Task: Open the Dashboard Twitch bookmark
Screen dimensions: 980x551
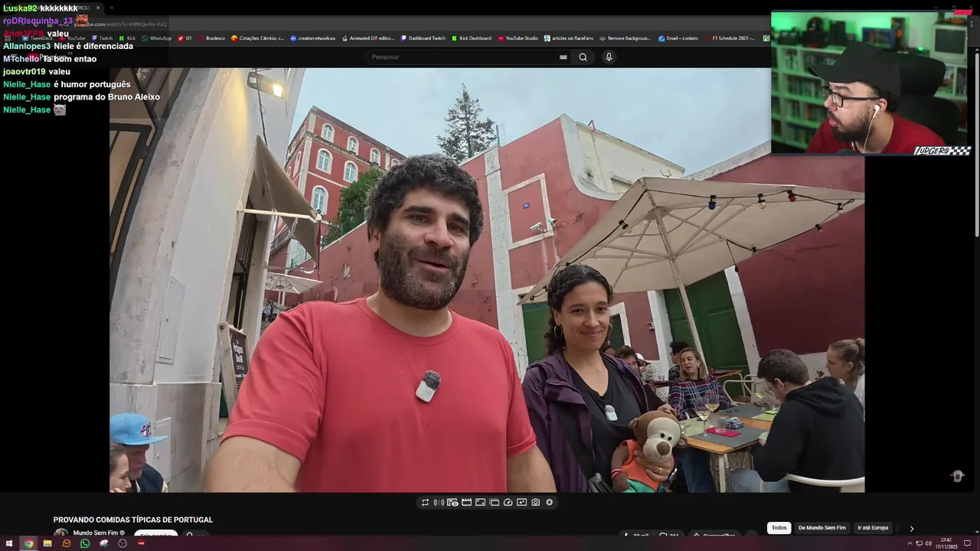Action: tap(423, 38)
